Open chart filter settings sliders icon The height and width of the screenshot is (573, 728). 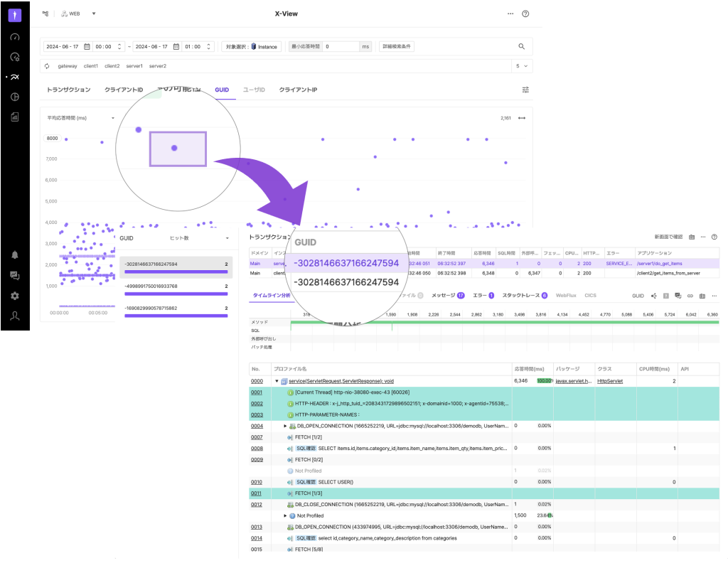[525, 90]
